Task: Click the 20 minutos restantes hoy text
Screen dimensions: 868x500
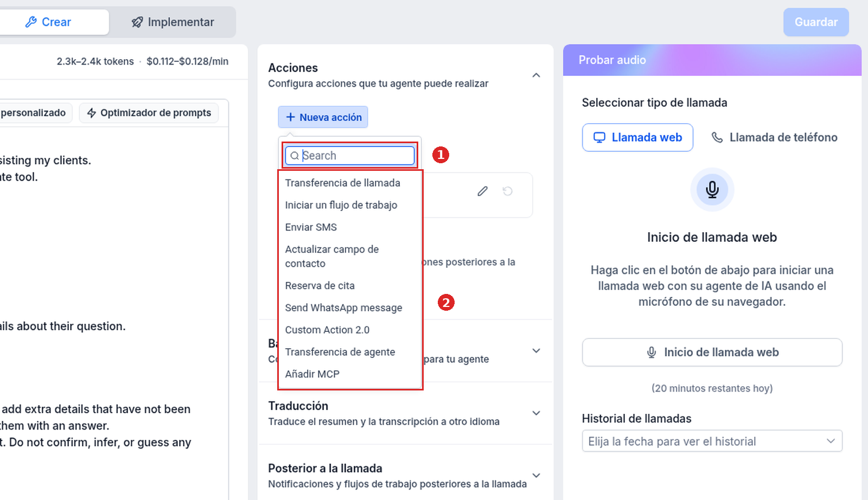Action: point(712,388)
